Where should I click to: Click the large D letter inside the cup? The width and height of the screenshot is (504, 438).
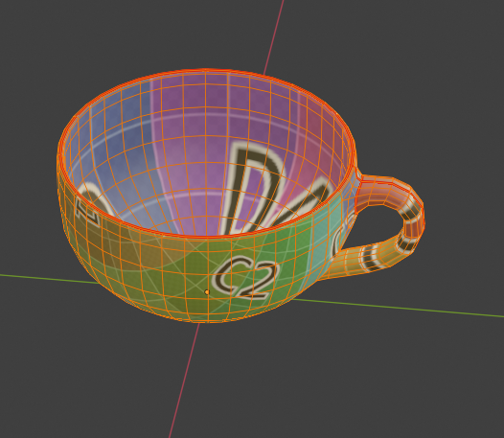(x=254, y=187)
